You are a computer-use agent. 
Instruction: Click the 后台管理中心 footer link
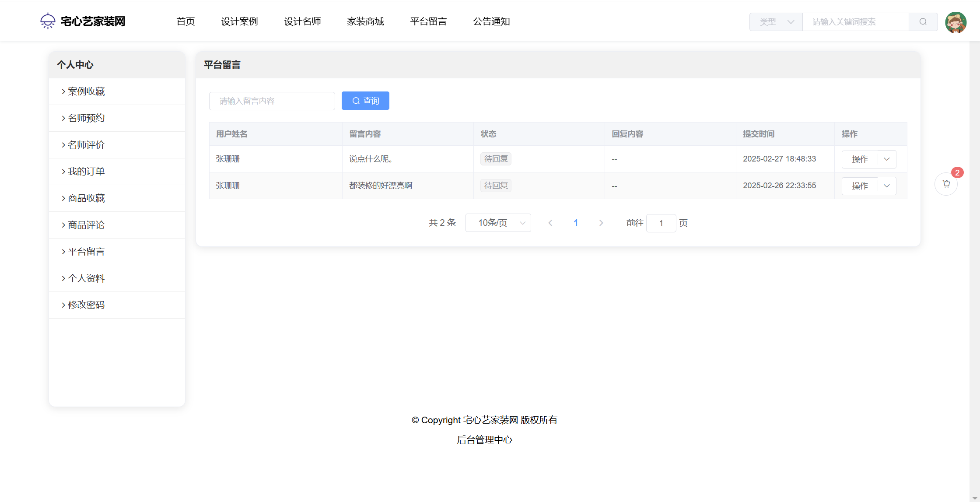(x=484, y=440)
